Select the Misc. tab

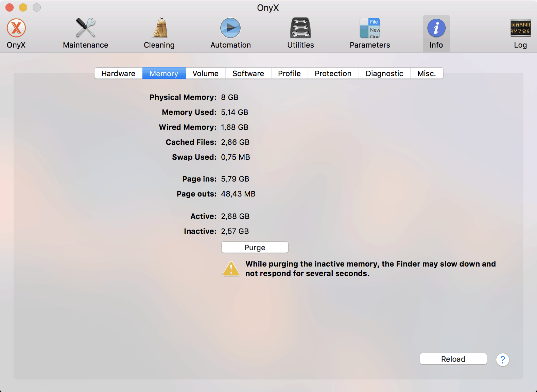pos(427,73)
